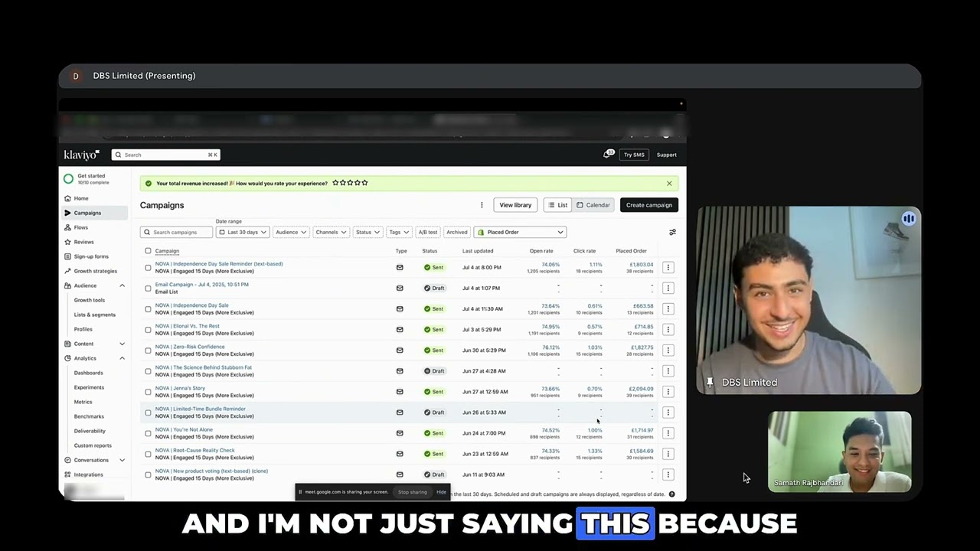Click Search campaigns field
The image size is (980, 551).
(176, 232)
